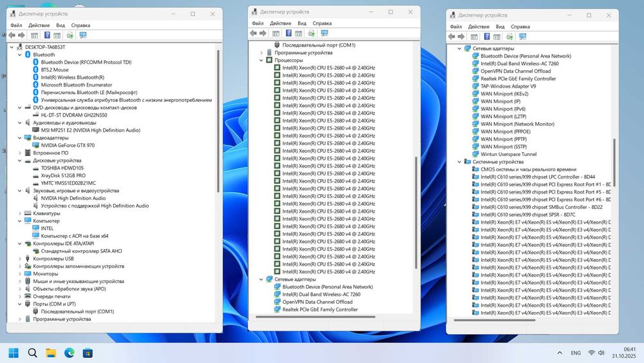Open clock and date 06:41 in taskbar
The height and width of the screenshot is (363, 644).
pyautogui.click(x=623, y=353)
